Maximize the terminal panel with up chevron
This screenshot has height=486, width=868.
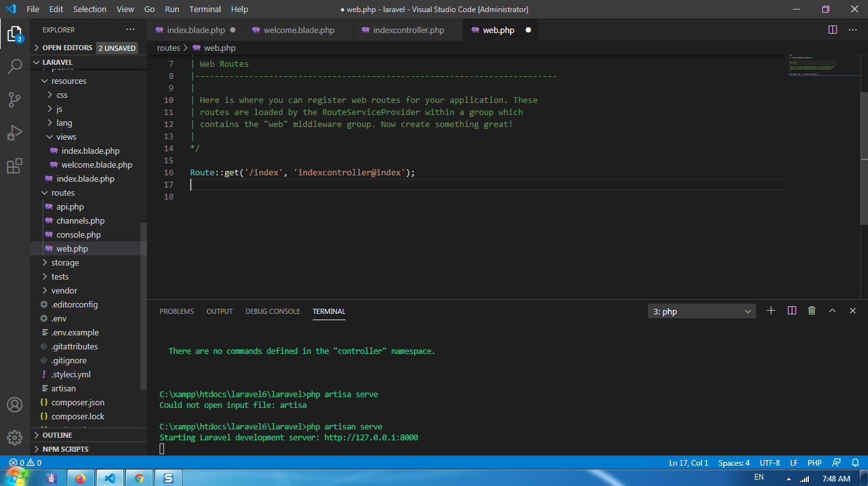[832, 311]
